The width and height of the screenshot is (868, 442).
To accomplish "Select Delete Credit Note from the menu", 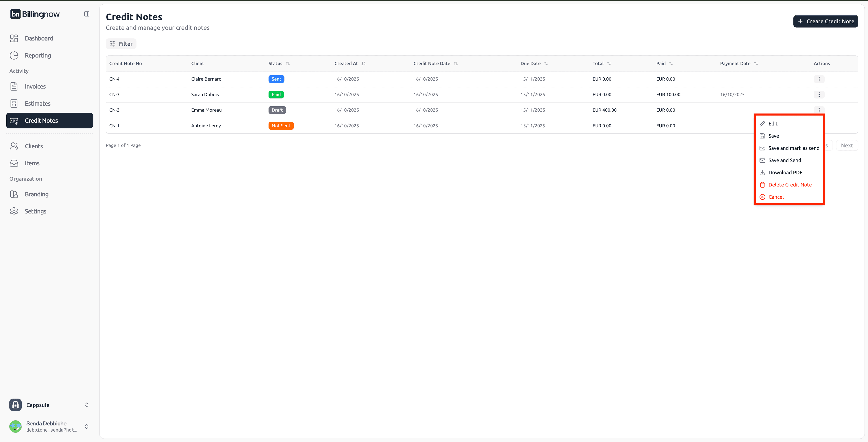I will click(x=790, y=184).
